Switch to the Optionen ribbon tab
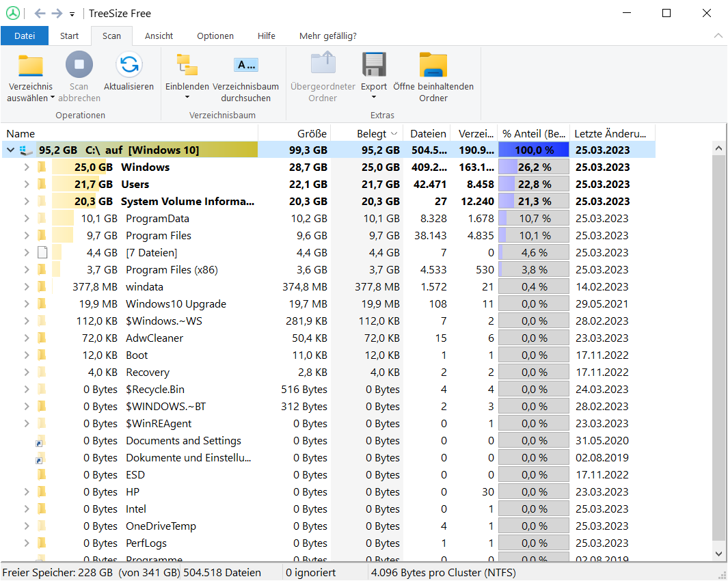Image resolution: width=728 pixels, height=581 pixels. pyautogui.click(x=215, y=36)
